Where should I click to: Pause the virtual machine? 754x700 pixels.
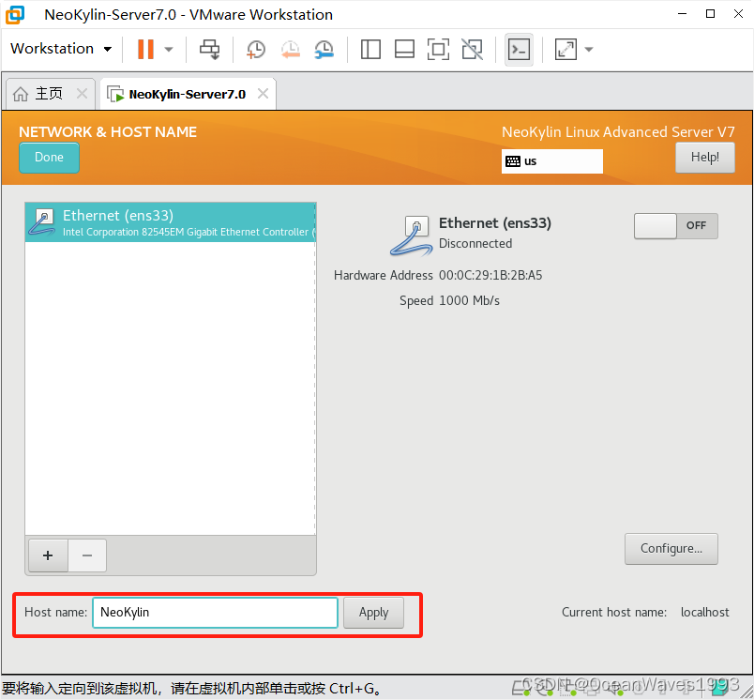coord(145,49)
